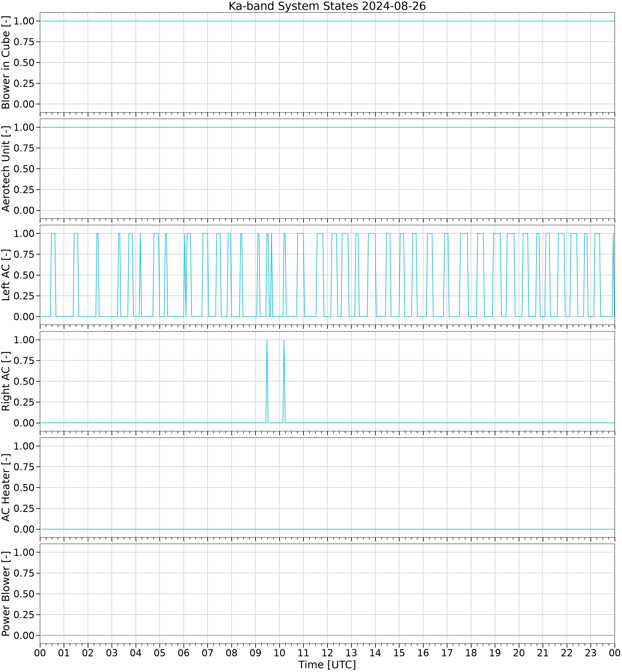
Task: Click the 0.50 tick of Left AC panel
Action: pos(24,275)
